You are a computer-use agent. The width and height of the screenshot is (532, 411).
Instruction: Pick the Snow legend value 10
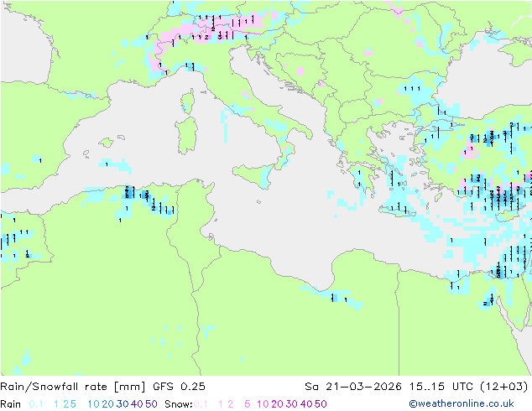263,404
